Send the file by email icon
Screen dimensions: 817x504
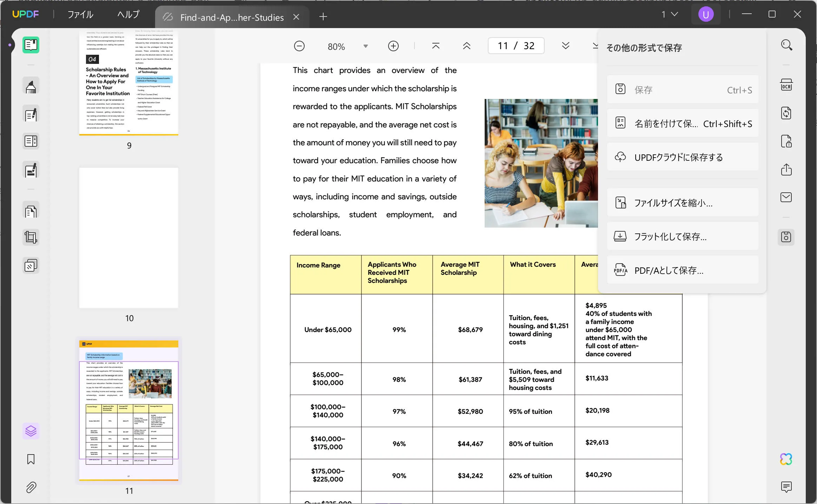(786, 197)
